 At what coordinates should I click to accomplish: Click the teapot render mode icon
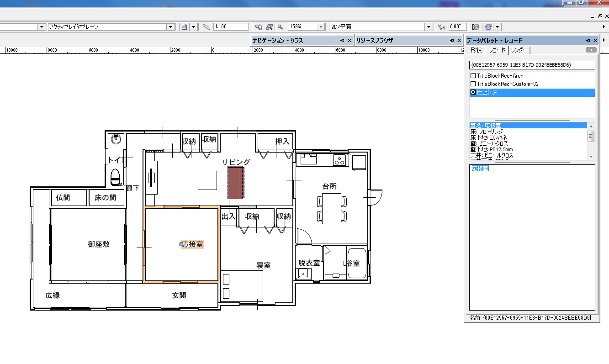[x=488, y=27]
